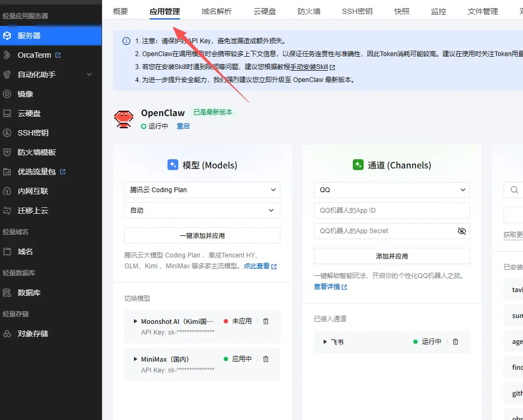Click the 一键添加并应用 button
This screenshot has height=420, width=523.
[x=202, y=236]
